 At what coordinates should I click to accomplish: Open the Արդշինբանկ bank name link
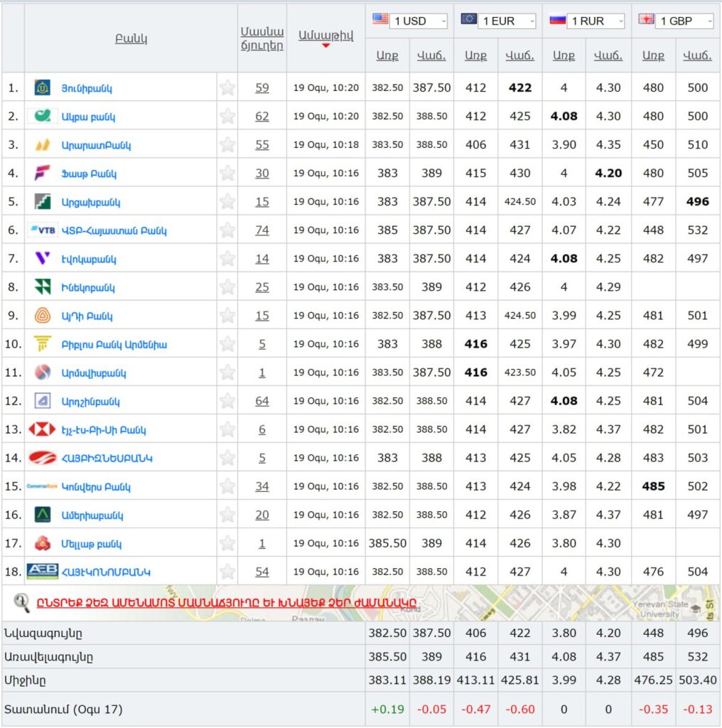point(90,402)
